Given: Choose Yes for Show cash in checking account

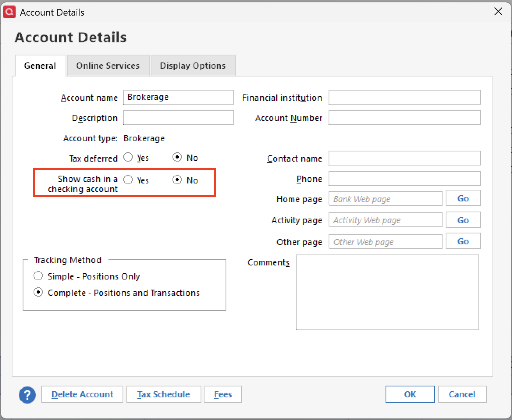Looking at the screenshot, I should click(x=128, y=180).
